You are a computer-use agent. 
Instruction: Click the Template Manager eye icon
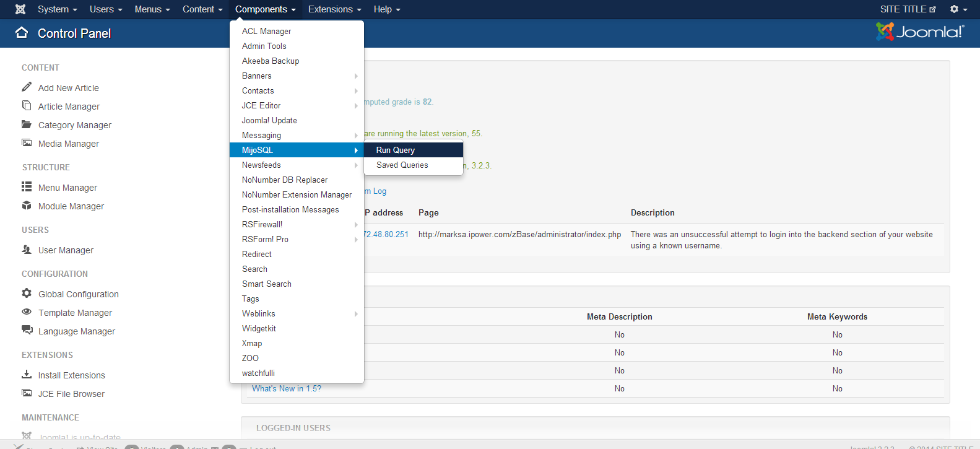(x=27, y=312)
